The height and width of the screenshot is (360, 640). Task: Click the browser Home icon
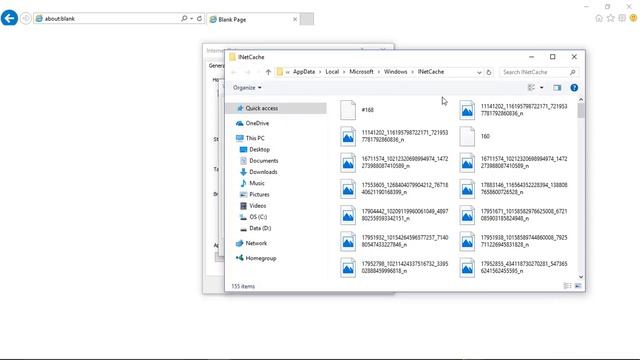pos(599,18)
